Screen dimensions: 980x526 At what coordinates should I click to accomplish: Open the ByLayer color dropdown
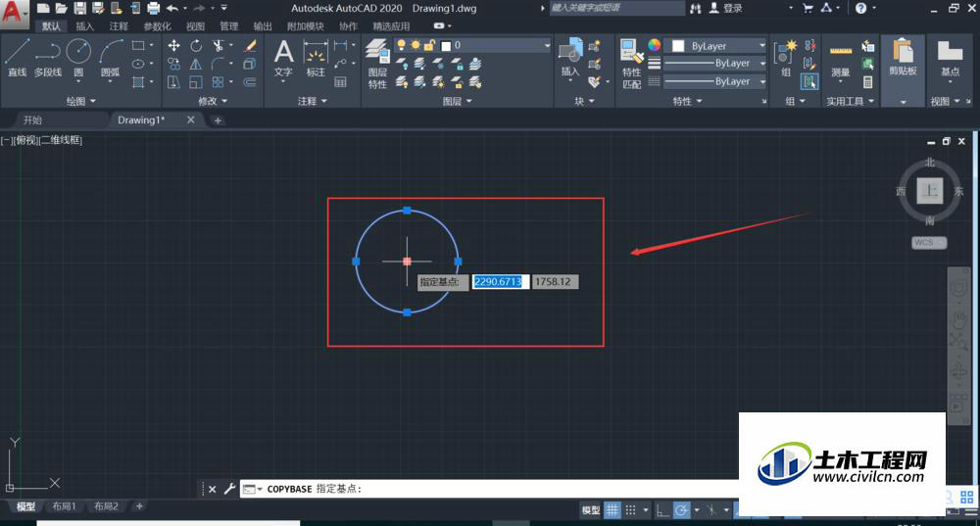761,46
